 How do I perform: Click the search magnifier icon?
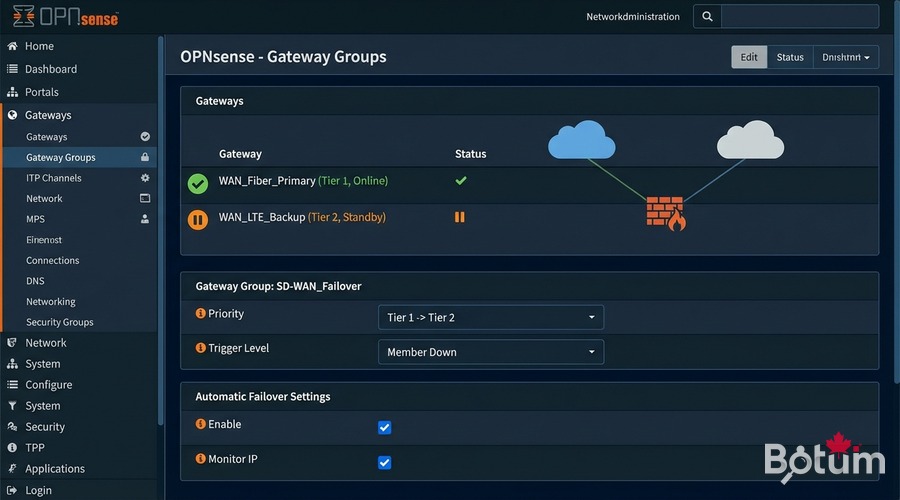pyautogui.click(x=707, y=17)
